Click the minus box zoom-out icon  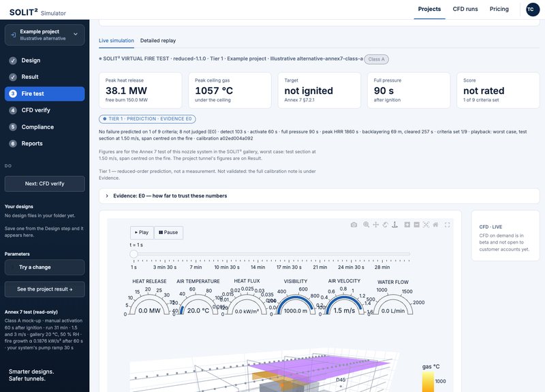(416, 225)
